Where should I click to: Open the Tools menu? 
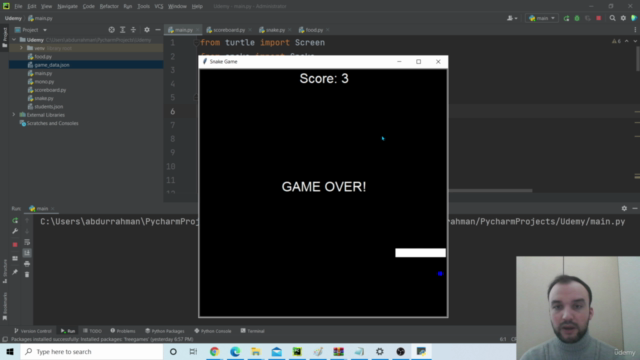coord(143,6)
